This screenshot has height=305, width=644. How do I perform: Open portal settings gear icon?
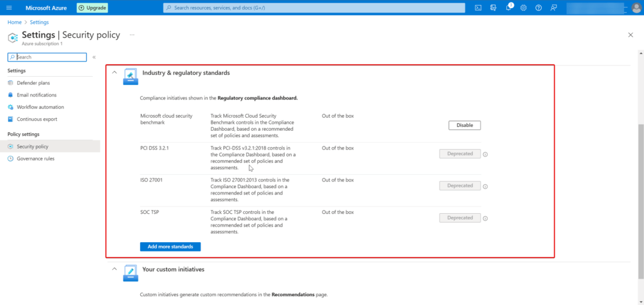tap(523, 8)
